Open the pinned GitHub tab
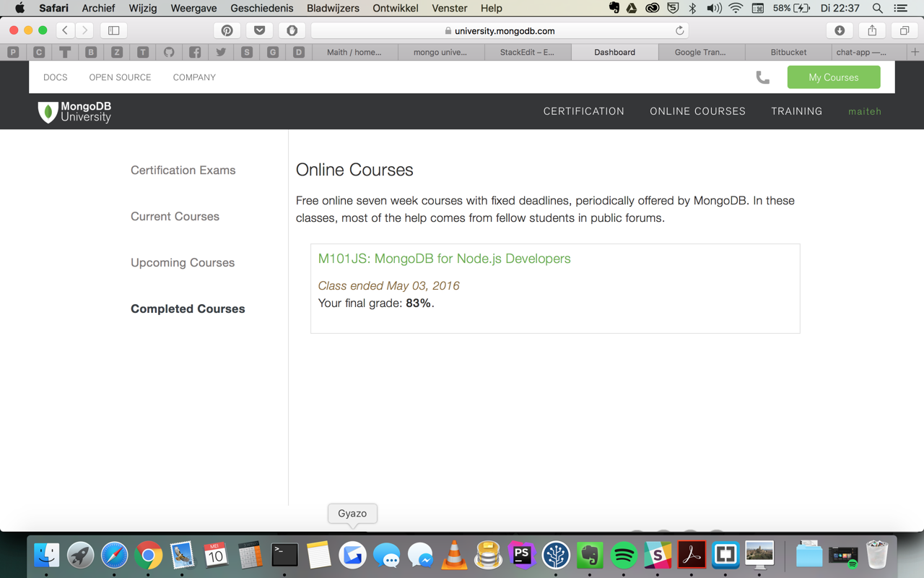The image size is (924, 578). point(169,52)
